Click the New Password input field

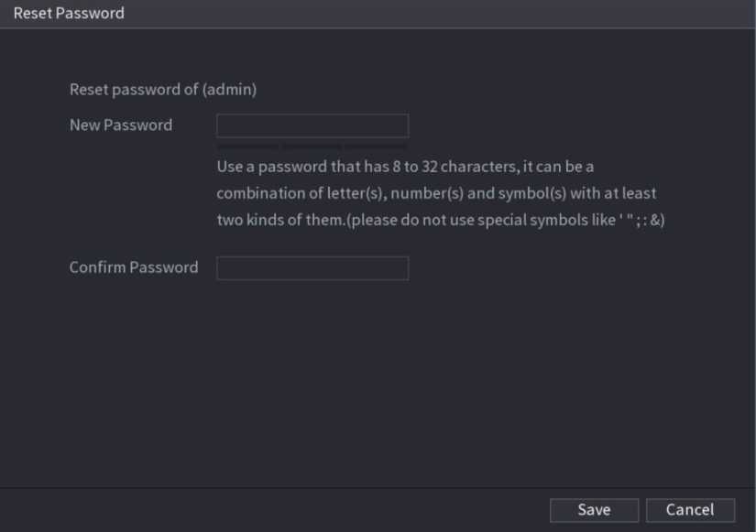tap(312, 125)
